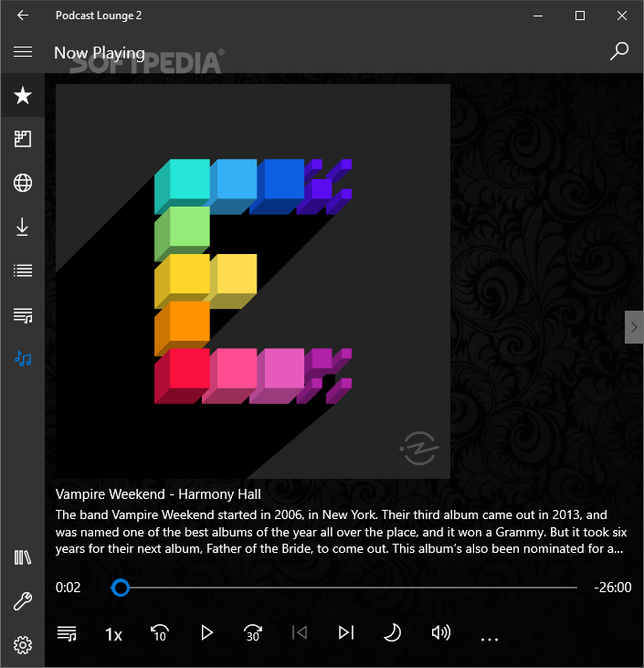Click the elapsed time 0:02

pyautogui.click(x=68, y=588)
